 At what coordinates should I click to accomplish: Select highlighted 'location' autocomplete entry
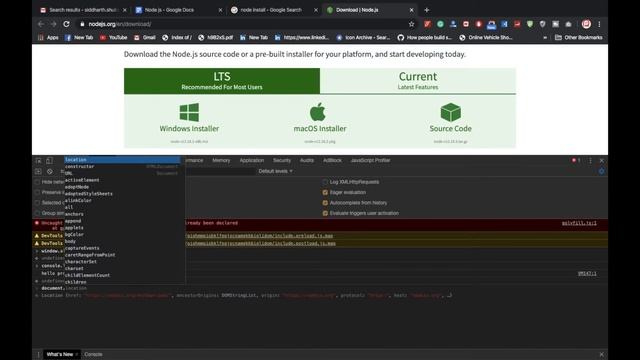click(x=122, y=160)
